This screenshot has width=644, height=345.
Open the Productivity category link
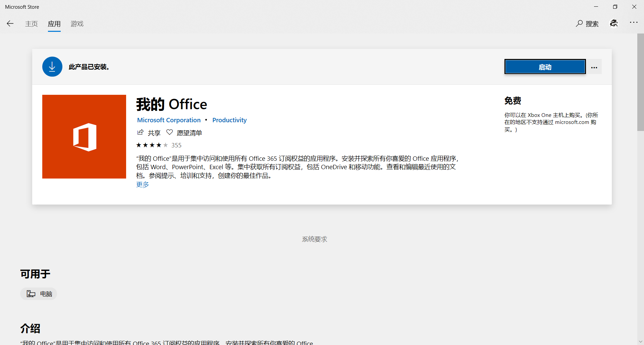point(229,120)
